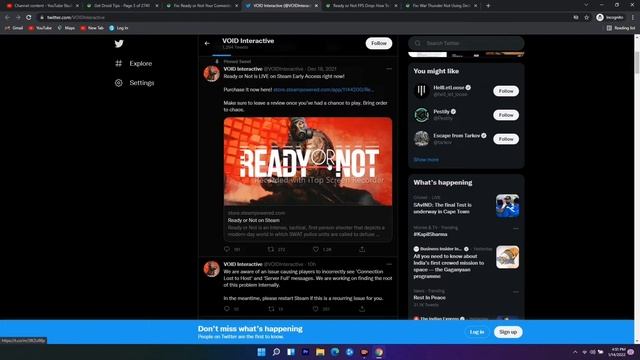Click inside the Search Twitter field

point(466,43)
